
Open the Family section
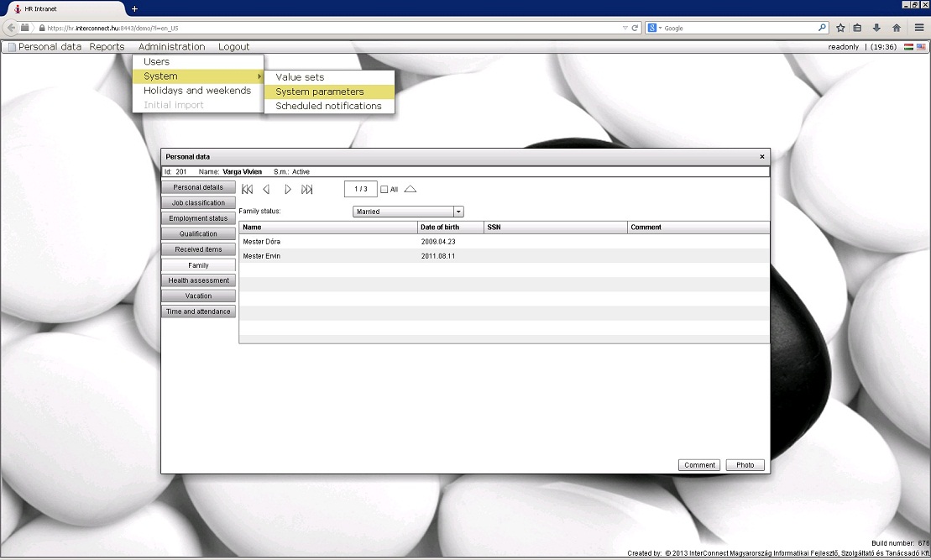[198, 264]
